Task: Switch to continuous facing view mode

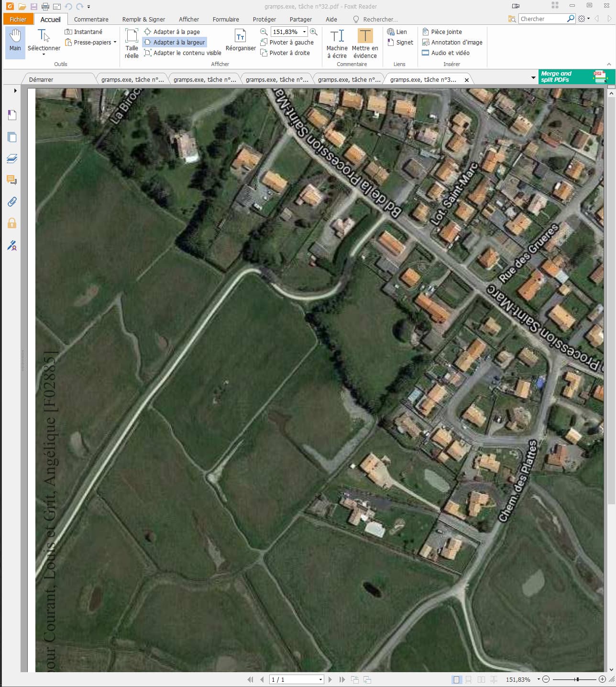Action: click(x=494, y=679)
